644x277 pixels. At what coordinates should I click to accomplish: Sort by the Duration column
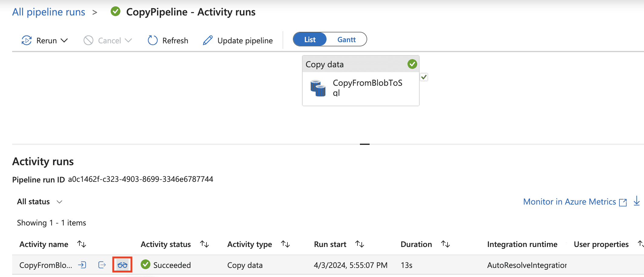[445, 244]
